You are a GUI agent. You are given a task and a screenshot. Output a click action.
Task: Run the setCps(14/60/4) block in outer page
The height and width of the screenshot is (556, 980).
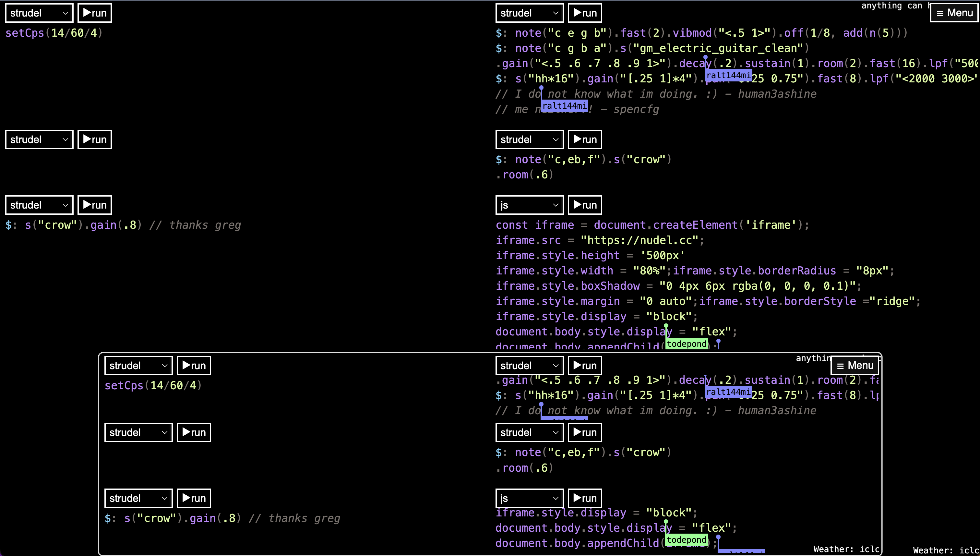[x=95, y=13]
